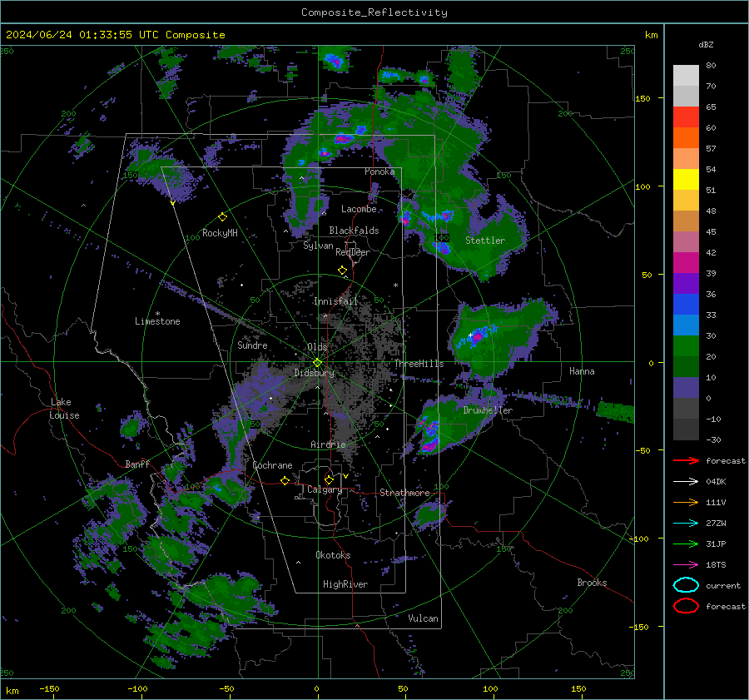Click the Limestone label
Image resolution: width=749 pixels, height=700 pixels.
coord(157,321)
